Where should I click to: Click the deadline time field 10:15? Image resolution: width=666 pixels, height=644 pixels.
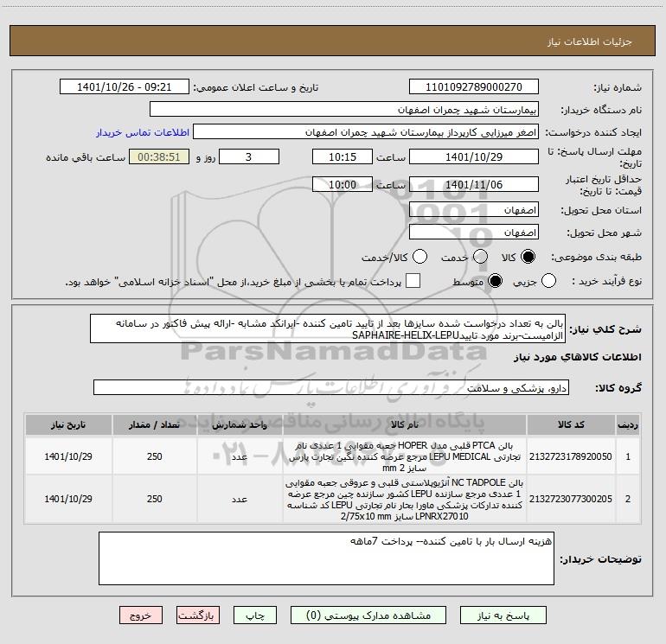click(343, 156)
